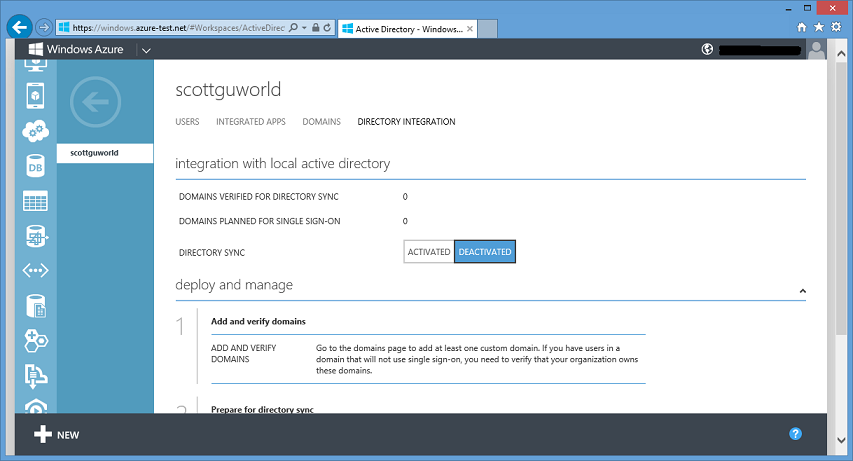This screenshot has height=461, width=853.
Task: Click the user account avatar icon
Action: point(816,50)
